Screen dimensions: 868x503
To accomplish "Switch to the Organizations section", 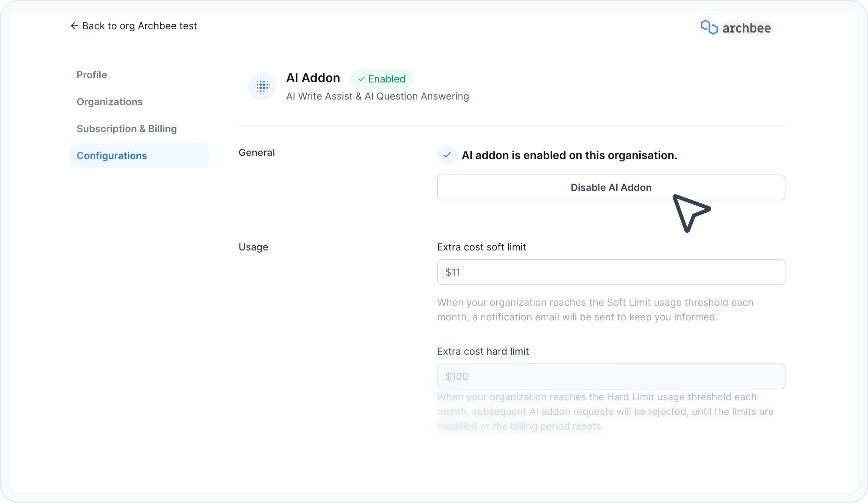I will click(110, 101).
